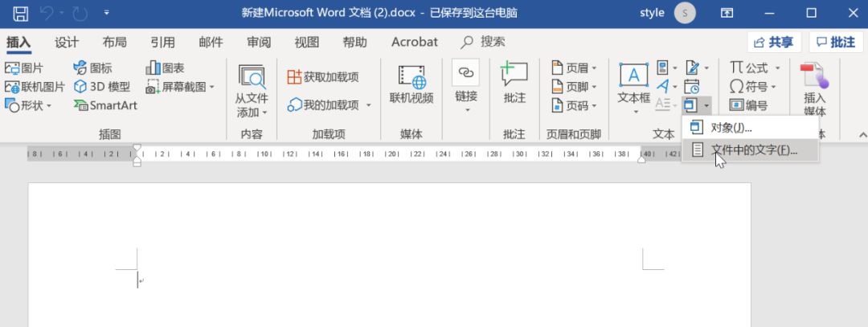Click the Save icon in title bar
The height and width of the screenshot is (327, 868).
click(20, 14)
